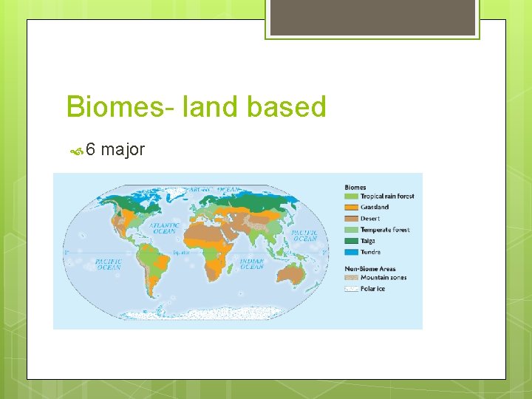Click the Antarctica polar ice region

tap(204, 313)
